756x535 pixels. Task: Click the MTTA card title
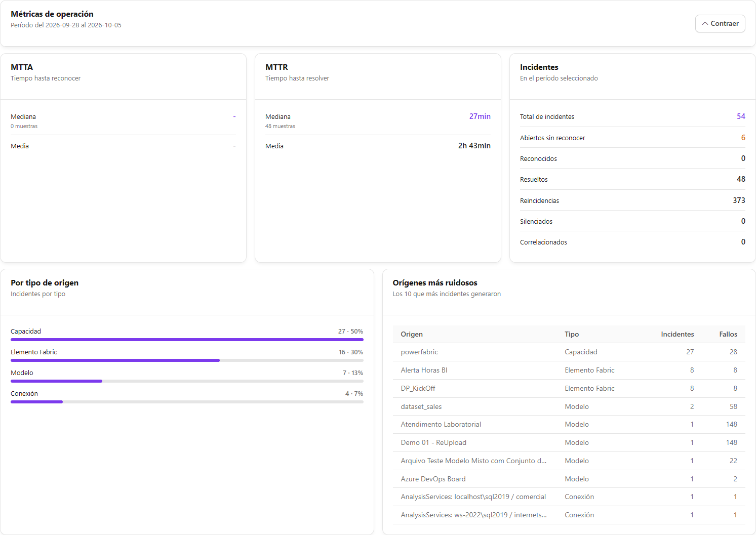(x=22, y=67)
